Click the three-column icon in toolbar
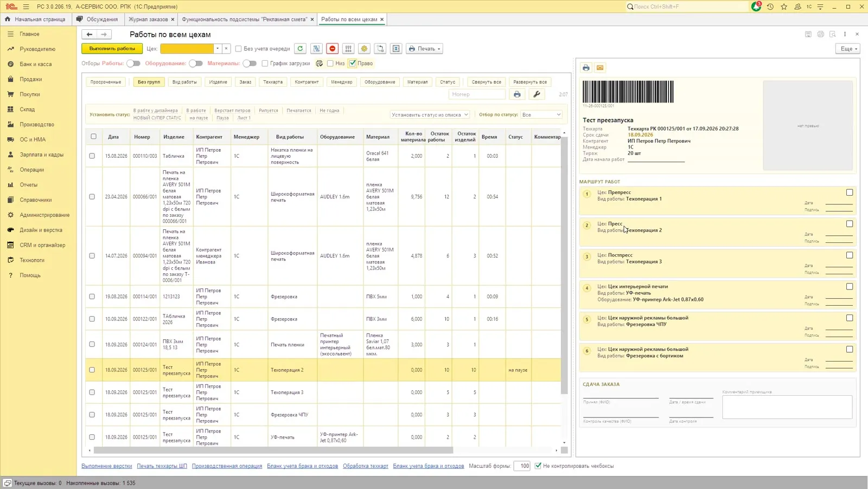868x489 pixels. [348, 49]
